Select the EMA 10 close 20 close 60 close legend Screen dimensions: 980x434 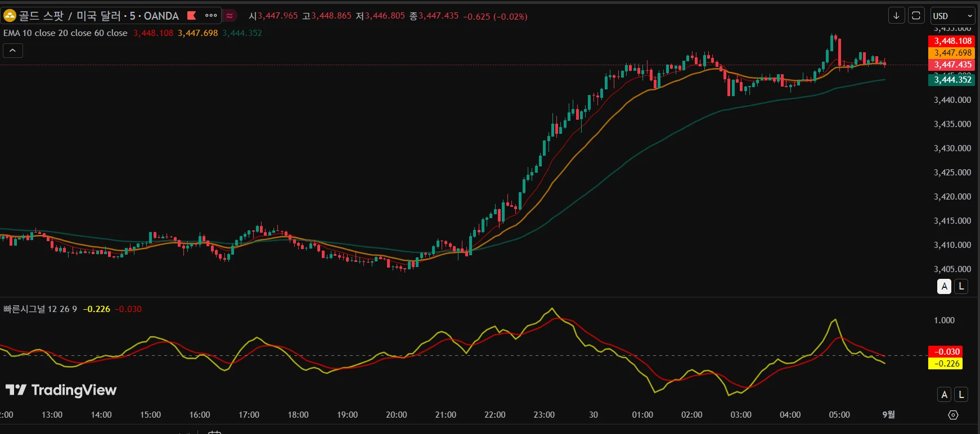click(65, 33)
